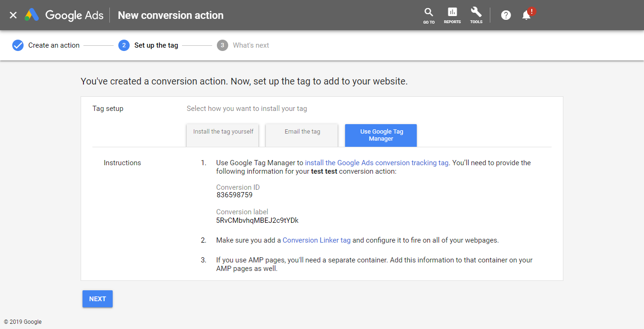Open the install Google Ads conversion tracking tag link
This screenshot has height=329, width=644.
pyautogui.click(x=377, y=163)
